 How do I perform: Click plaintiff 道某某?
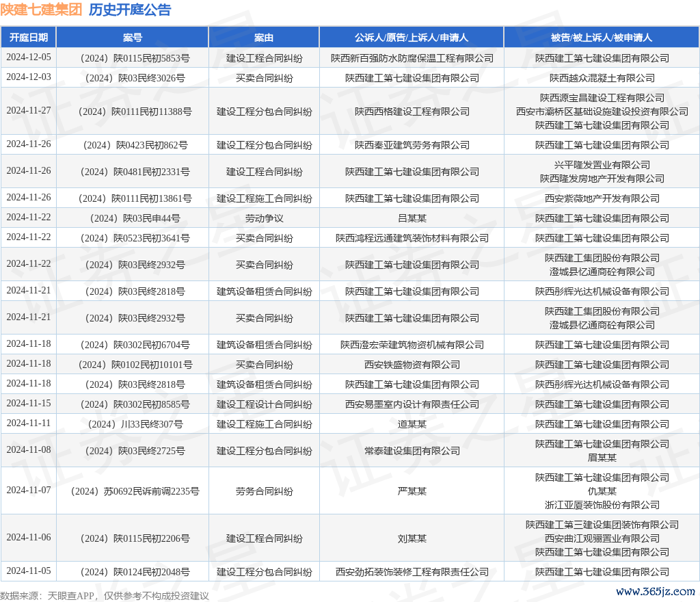[412, 424]
